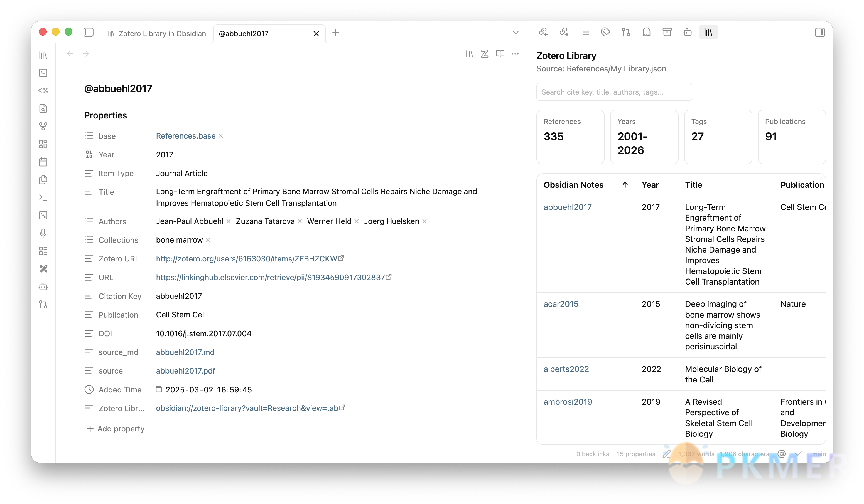Open git pane tab in right sidebar

(x=626, y=32)
